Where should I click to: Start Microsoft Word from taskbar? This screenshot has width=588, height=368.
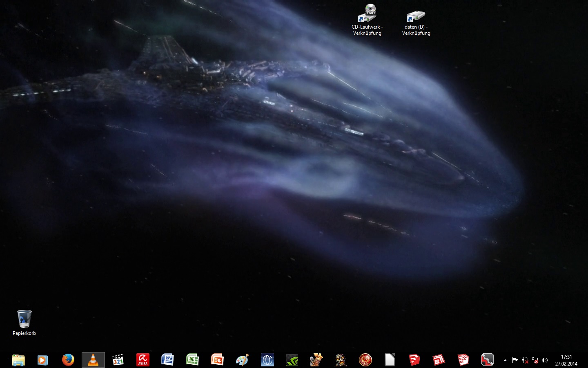[167, 360]
